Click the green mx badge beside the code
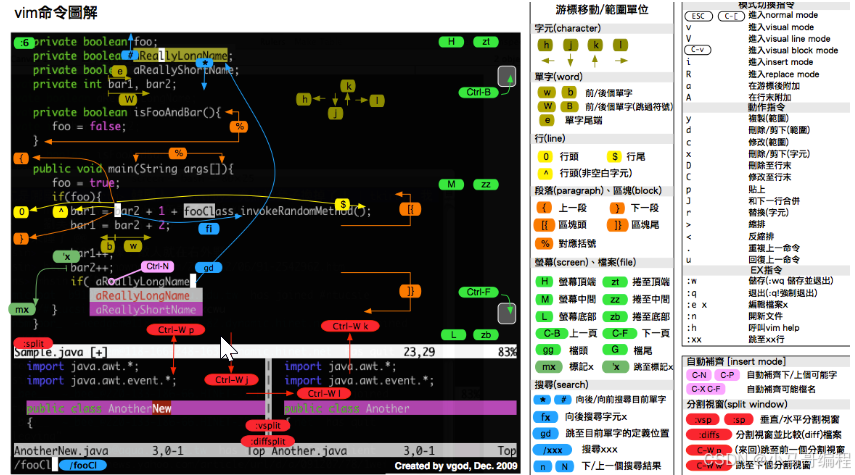The image size is (855, 475). 22,309
